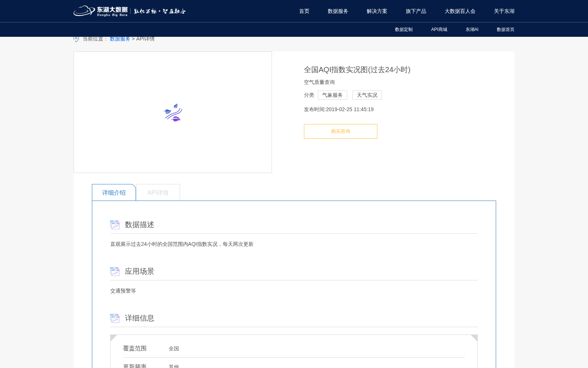
Task: Click the icon beside 详细信息 heading
Action: pyautogui.click(x=115, y=318)
